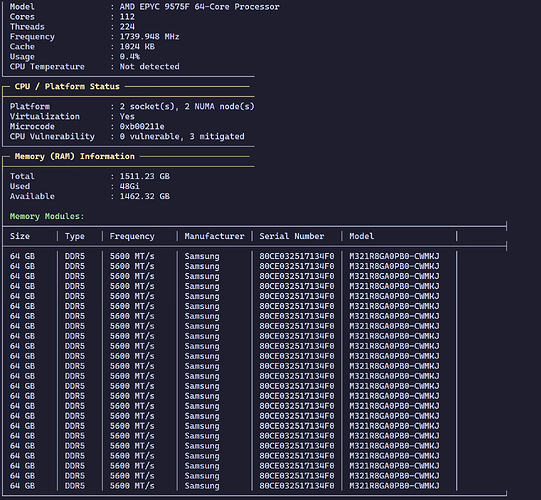This screenshot has height=500, width=541.
Task: Click the 'Type' column header
Action: point(75,236)
